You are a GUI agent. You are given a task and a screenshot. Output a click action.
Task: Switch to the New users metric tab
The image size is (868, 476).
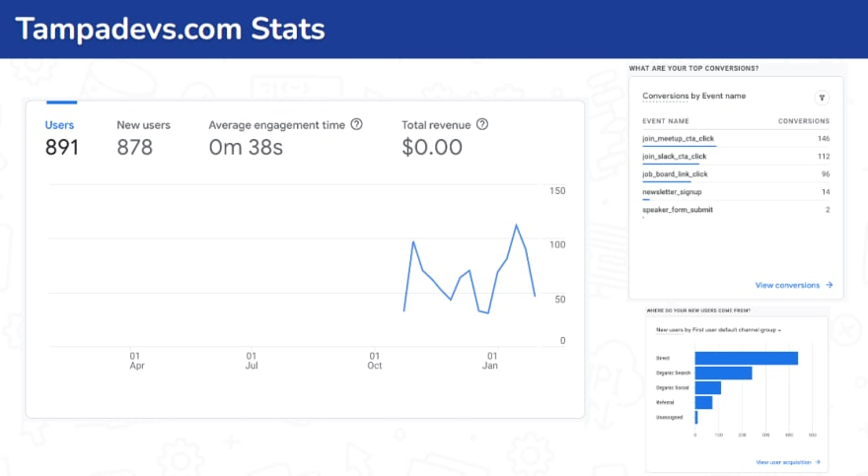pos(143,137)
